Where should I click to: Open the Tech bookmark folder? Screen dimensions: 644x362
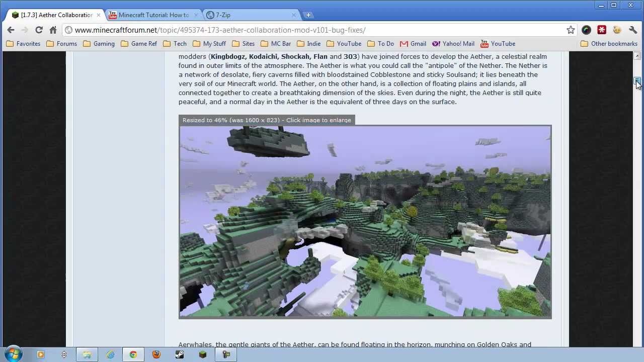click(x=175, y=44)
